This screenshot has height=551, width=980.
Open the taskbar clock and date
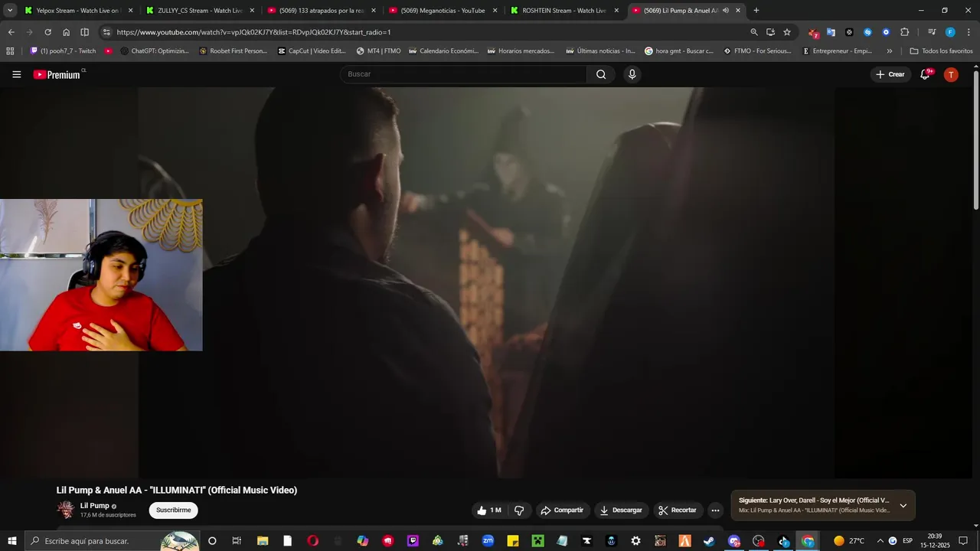(935, 541)
